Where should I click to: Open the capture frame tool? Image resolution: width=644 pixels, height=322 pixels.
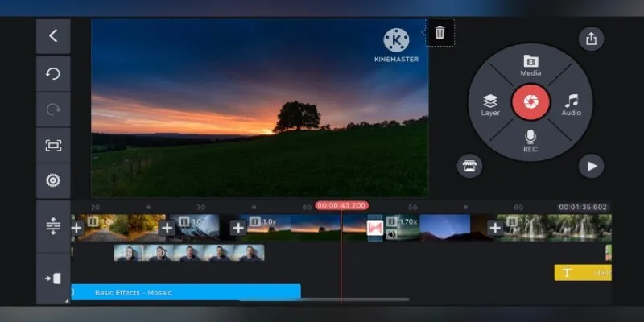(x=53, y=145)
